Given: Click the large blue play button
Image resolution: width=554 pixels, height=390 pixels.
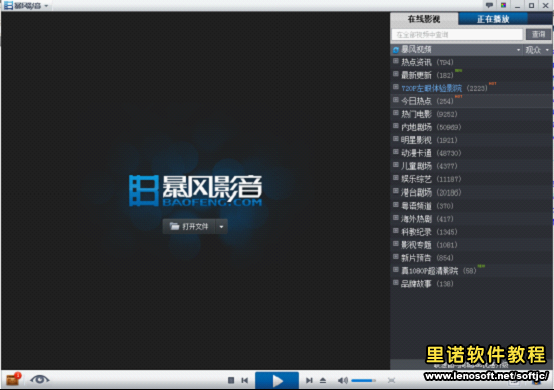Looking at the screenshot, I should pyautogui.click(x=277, y=380).
